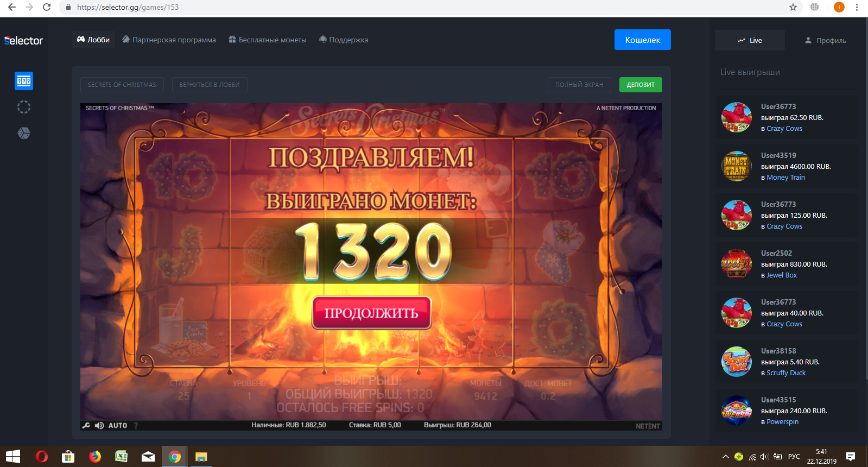
Task: Click the Selector logo
Action: 23,40
